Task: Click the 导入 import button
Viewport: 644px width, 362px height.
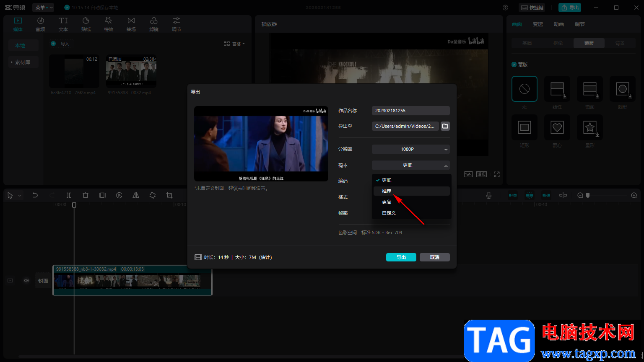Action: click(x=60, y=44)
